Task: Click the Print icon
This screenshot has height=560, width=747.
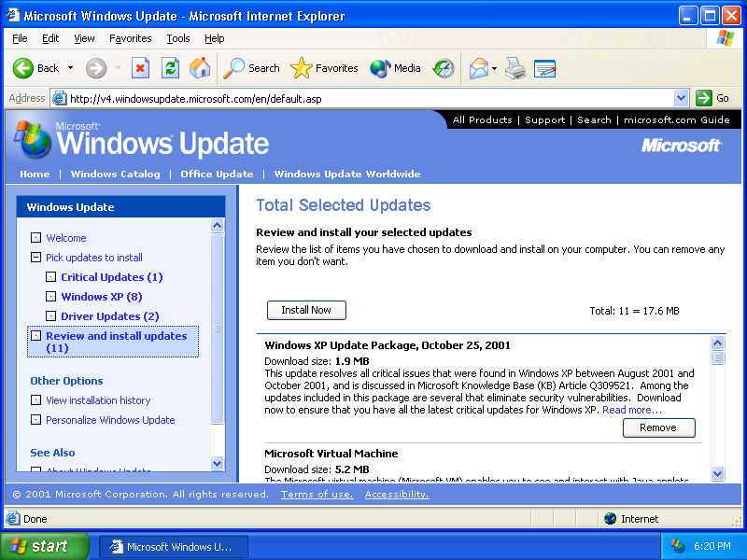Action: click(515, 68)
